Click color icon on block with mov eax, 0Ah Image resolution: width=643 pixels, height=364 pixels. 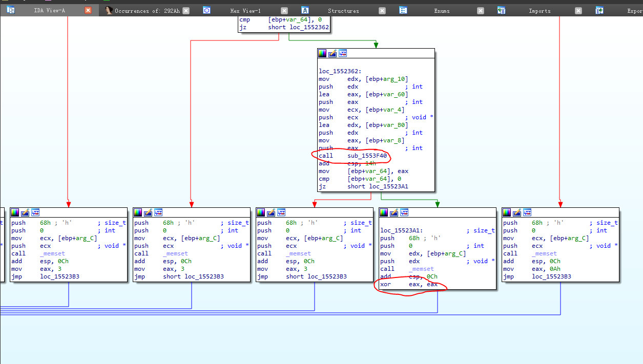tap(507, 212)
